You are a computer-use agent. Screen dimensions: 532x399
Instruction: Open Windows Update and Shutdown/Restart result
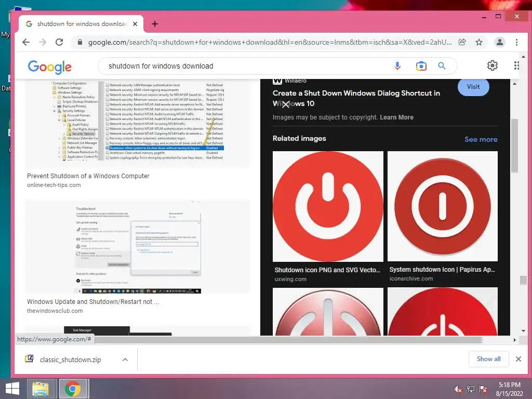(x=93, y=302)
